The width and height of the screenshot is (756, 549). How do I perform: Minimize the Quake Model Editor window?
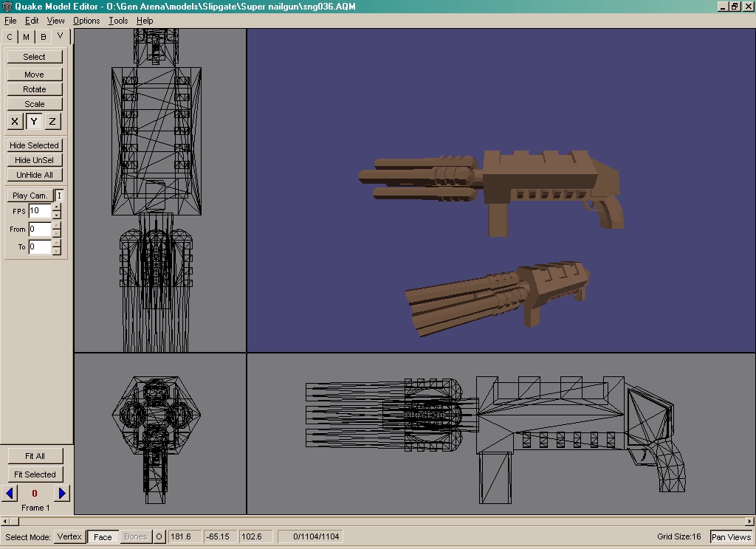(722, 6)
